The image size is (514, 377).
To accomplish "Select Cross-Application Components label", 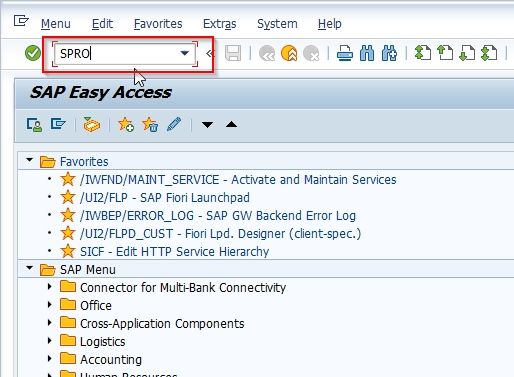I will coord(162,324).
